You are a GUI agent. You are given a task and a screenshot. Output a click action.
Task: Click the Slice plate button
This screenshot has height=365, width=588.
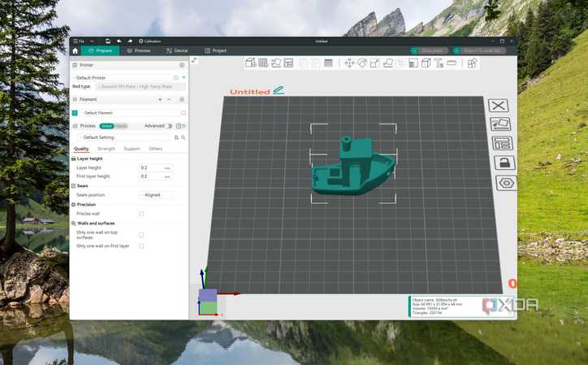click(x=430, y=50)
